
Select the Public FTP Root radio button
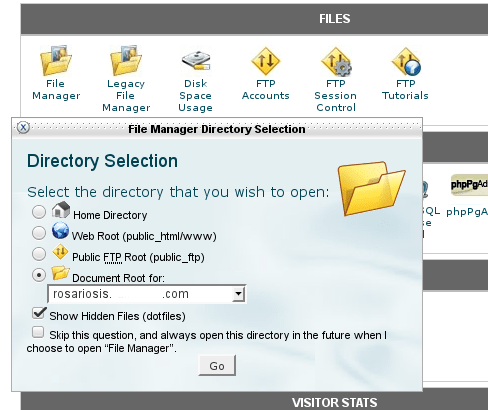pyautogui.click(x=39, y=254)
